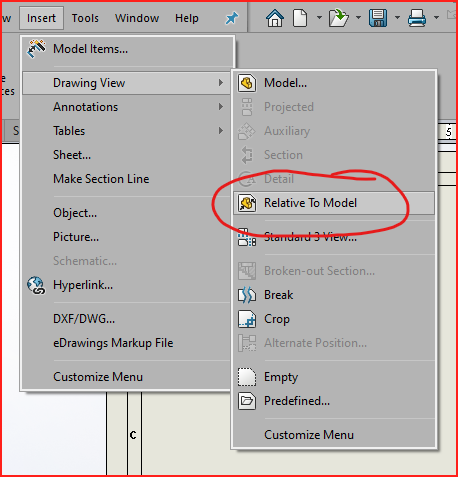Open dropdown arrow next to Save icon

coord(397,18)
